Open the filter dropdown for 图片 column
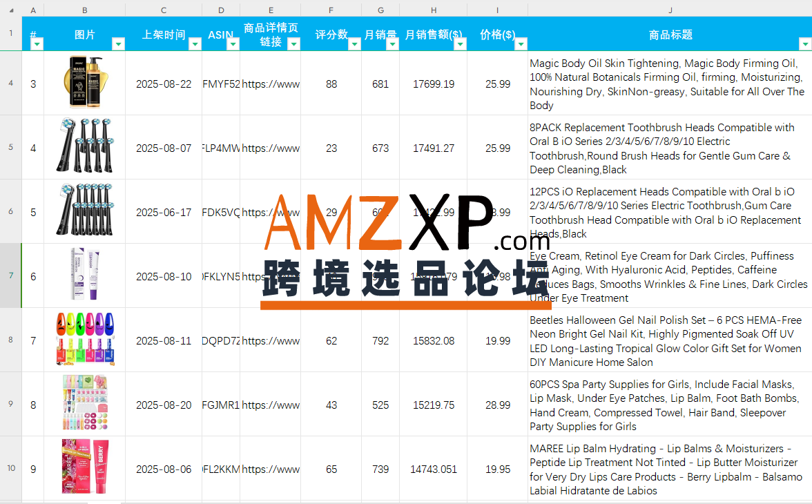 coord(118,43)
